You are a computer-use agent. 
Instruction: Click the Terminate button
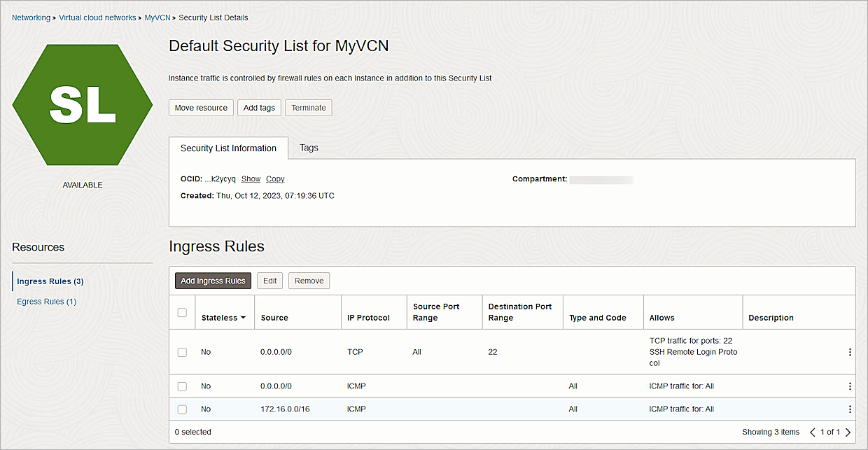[308, 108]
